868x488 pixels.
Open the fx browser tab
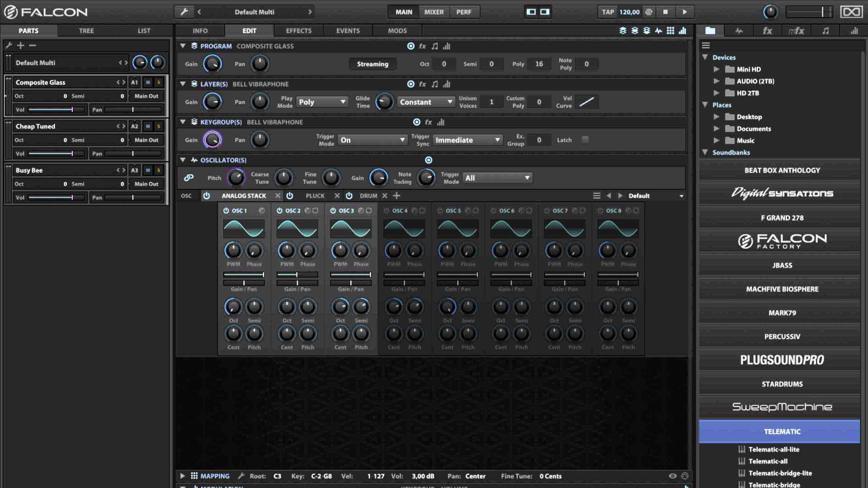coord(767,31)
